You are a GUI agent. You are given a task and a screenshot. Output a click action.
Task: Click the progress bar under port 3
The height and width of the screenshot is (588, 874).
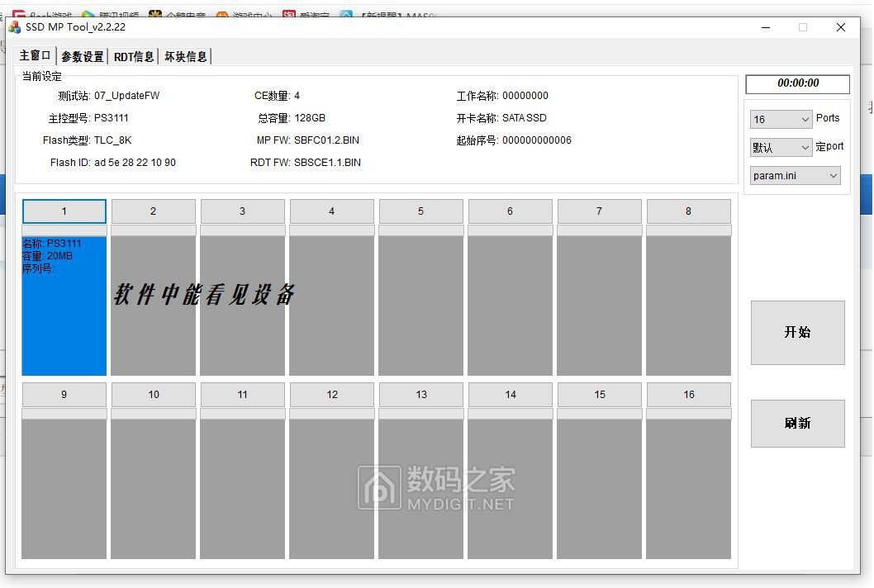point(242,230)
